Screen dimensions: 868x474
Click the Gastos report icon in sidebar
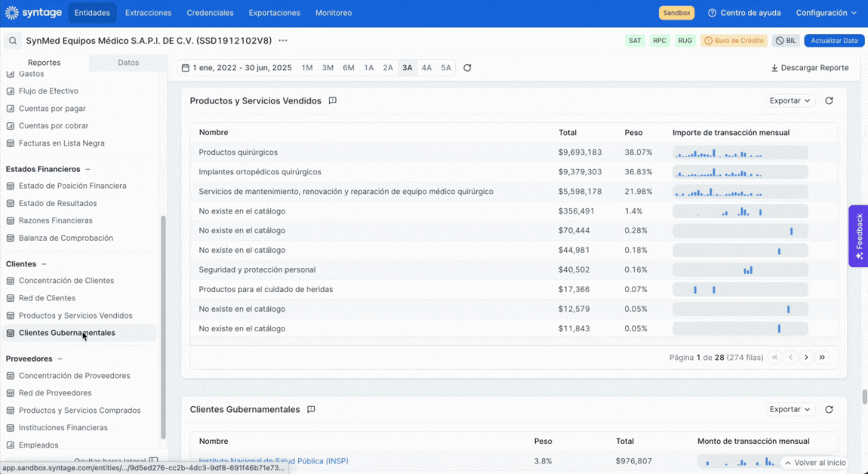pyautogui.click(x=10, y=74)
